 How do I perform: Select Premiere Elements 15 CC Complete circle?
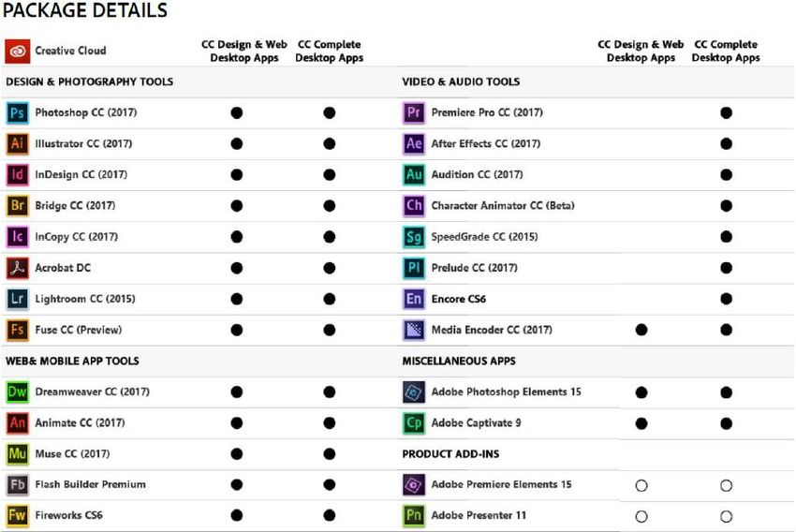point(726,485)
